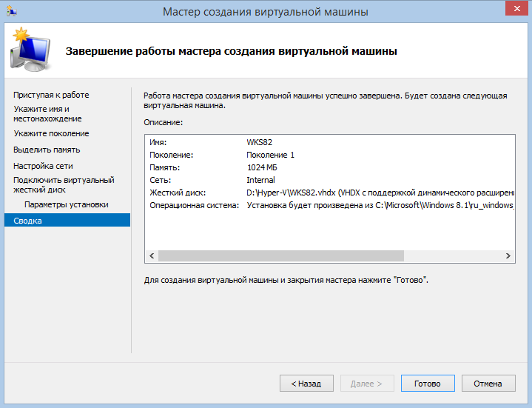Open the 'Укажите имя и местонахождение' step
This screenshot has height=408, width=532.
47,114
